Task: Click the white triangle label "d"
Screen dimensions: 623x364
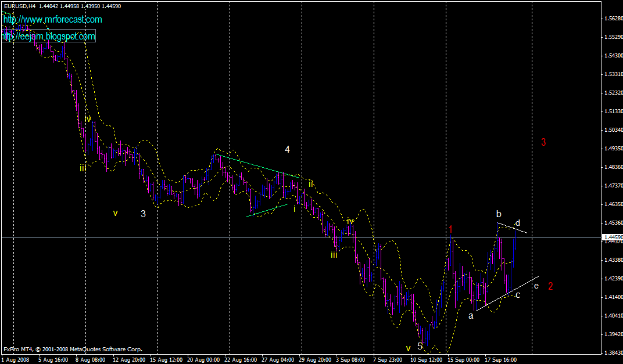Action: point(518,223)
